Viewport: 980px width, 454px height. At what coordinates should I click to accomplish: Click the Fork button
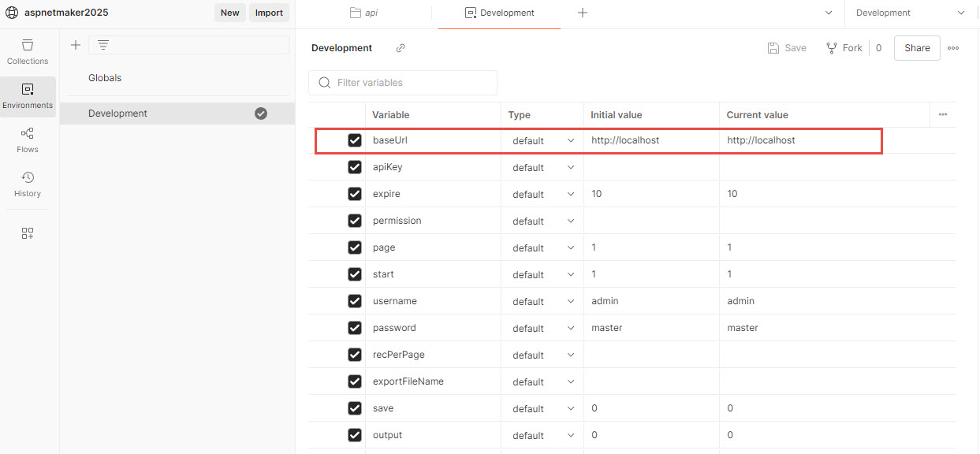844,48
